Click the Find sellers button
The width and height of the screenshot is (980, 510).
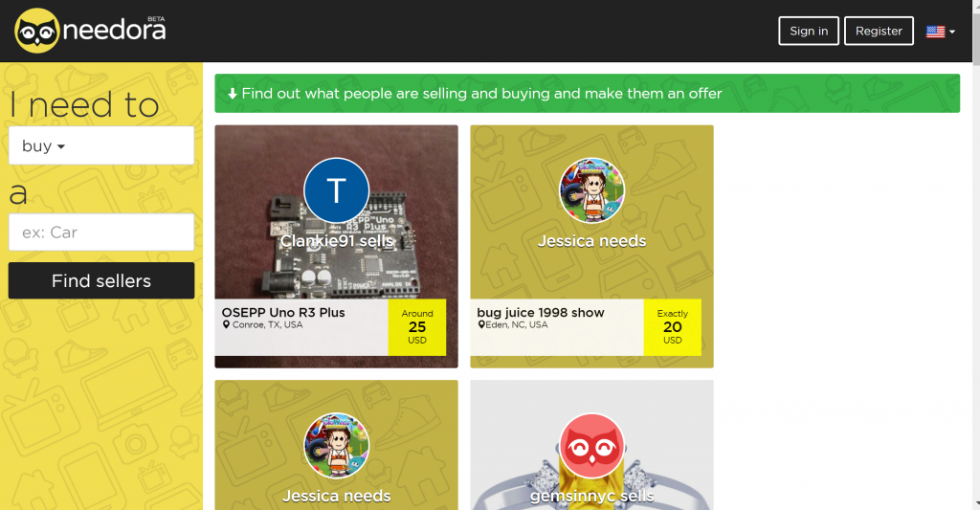click(101, 280)
